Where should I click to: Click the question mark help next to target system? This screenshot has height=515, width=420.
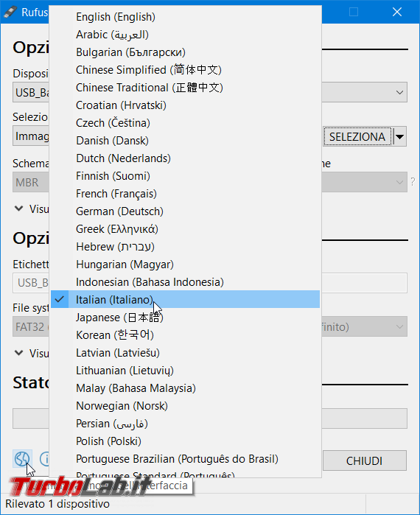pyautogui.click(x=413, y=182)
